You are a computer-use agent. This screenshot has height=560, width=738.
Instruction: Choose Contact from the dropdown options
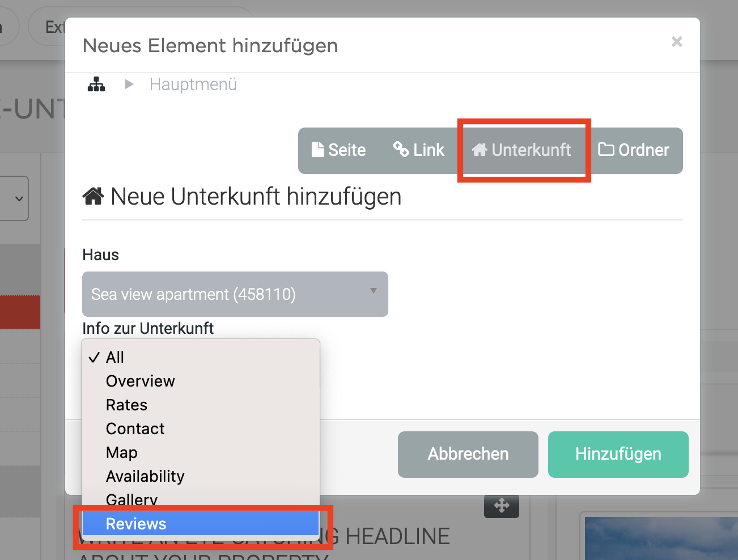tap(135, 429)
